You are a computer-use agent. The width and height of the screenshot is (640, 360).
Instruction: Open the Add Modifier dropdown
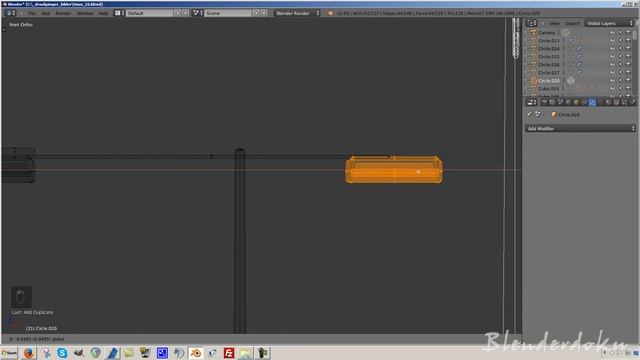pos(580,129)
